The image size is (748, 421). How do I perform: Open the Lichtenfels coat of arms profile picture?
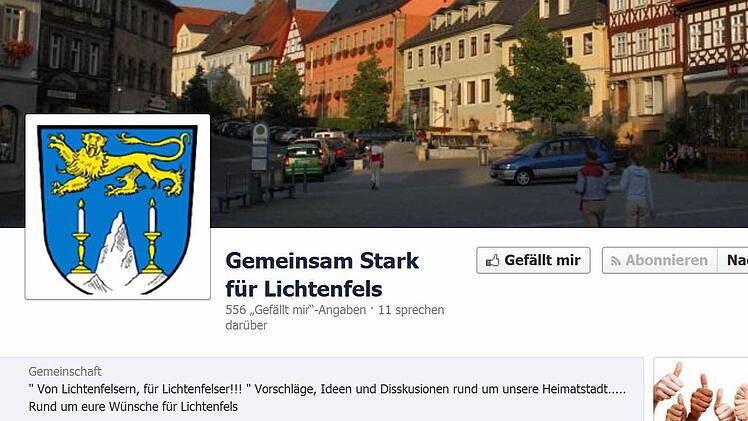tap(117, 207)
